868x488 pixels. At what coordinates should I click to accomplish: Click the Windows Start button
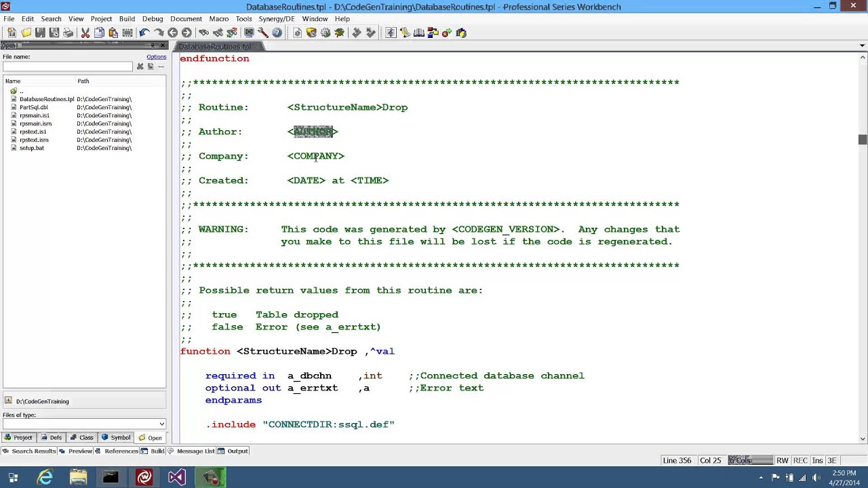click(13, 477)
